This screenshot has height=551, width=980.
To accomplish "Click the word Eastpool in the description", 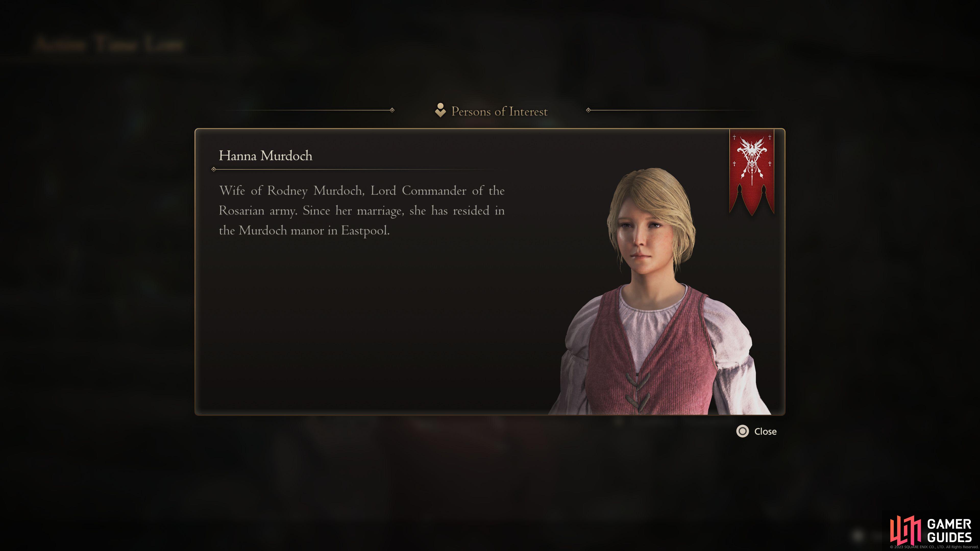I will [365, 231].
